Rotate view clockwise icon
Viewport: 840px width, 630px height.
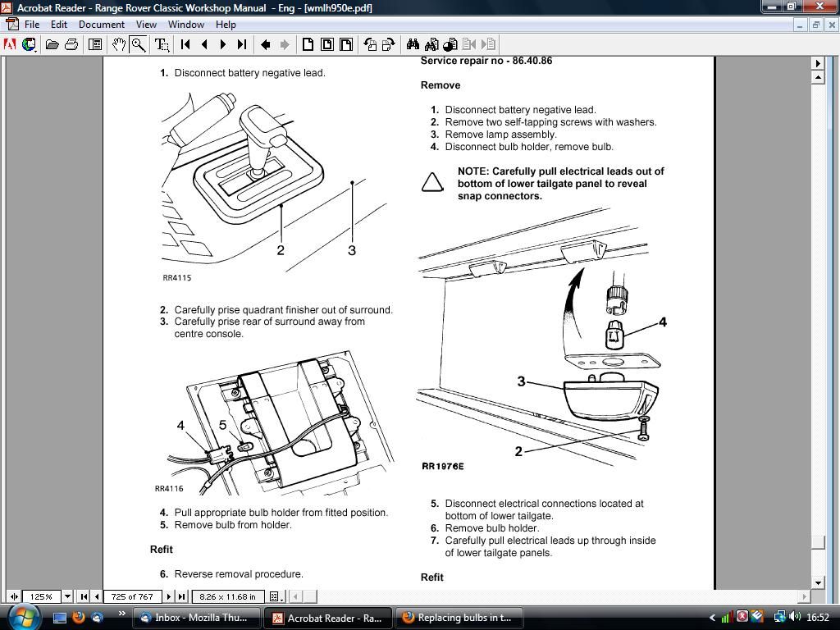click(388, 44)
